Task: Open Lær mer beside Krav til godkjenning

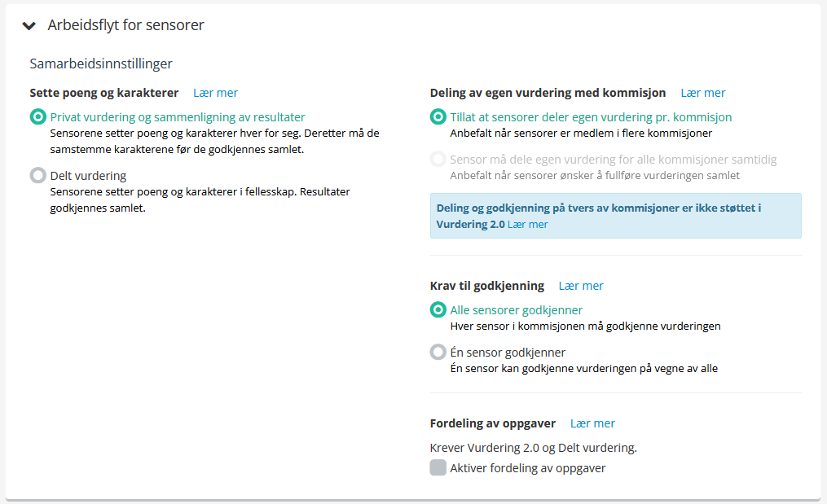Action: [581, 286]
